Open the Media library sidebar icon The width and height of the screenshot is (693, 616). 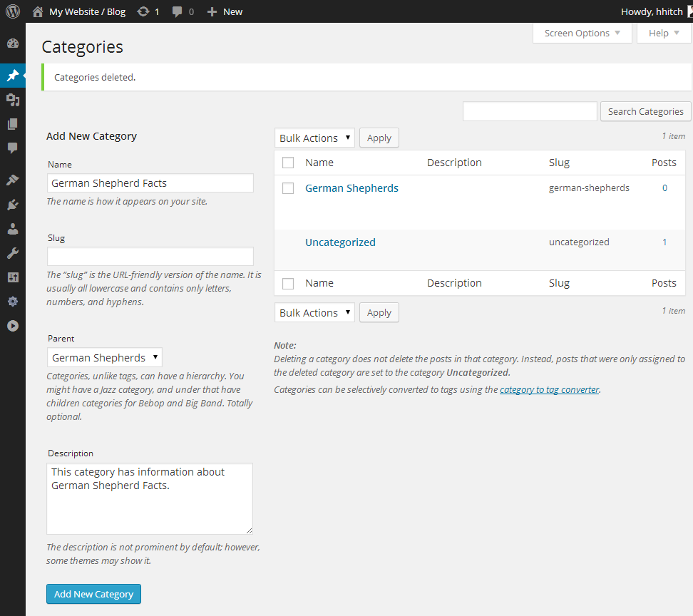tap(12, 100)
